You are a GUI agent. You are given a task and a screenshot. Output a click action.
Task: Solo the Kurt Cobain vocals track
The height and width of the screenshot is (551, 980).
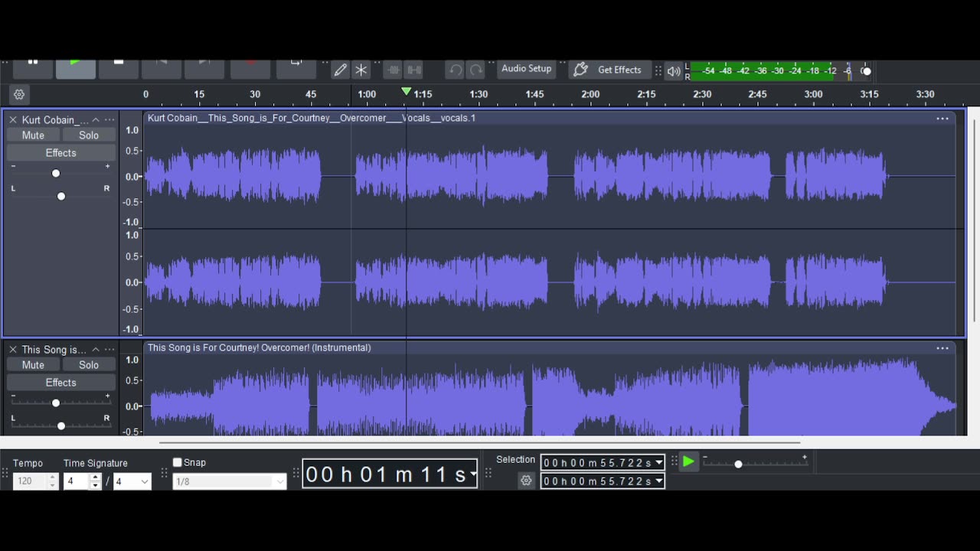coord(89,135)
